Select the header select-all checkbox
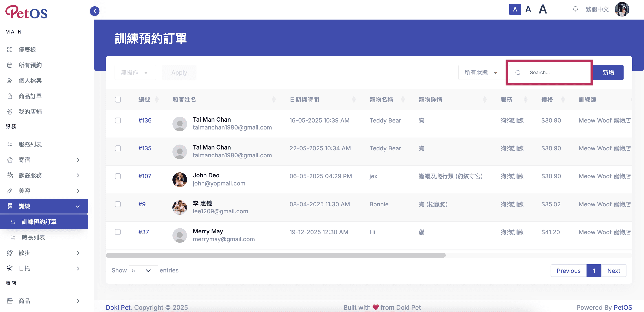The image size is (644, 312). coord(118,100)
